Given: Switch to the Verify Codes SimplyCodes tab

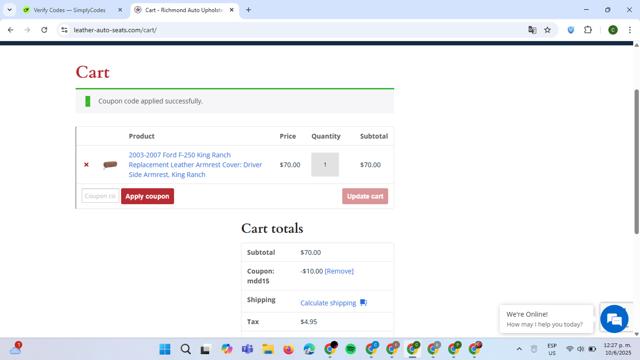Looking at the screenshot, I should (x=69, y=10).
